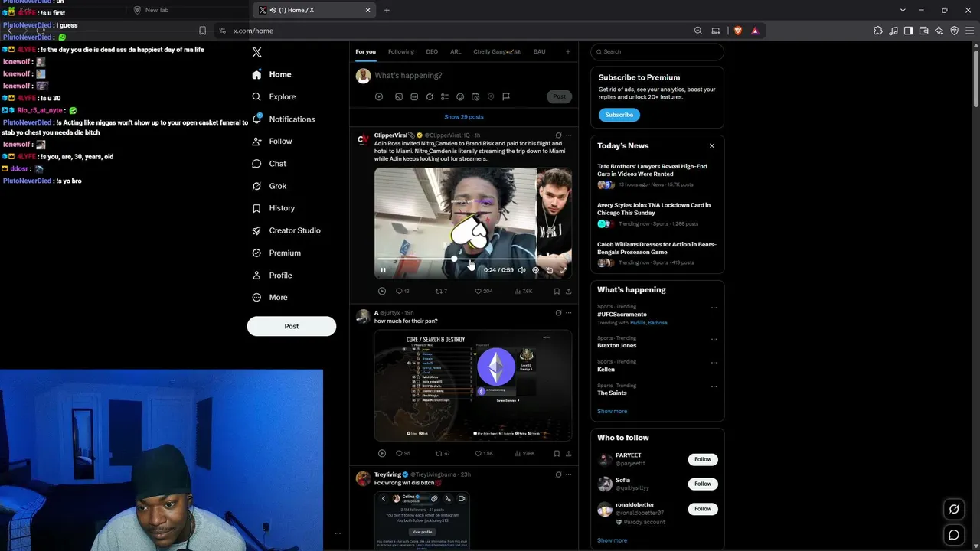Open more options on ClipperViral post
This screenshot has width=980, height=551.
tap(568, 135)
